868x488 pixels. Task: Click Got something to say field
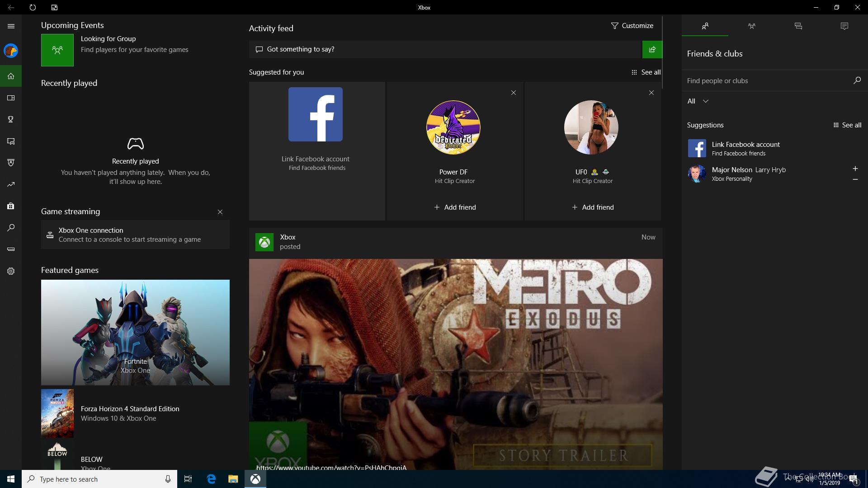(x=445, y=49)
